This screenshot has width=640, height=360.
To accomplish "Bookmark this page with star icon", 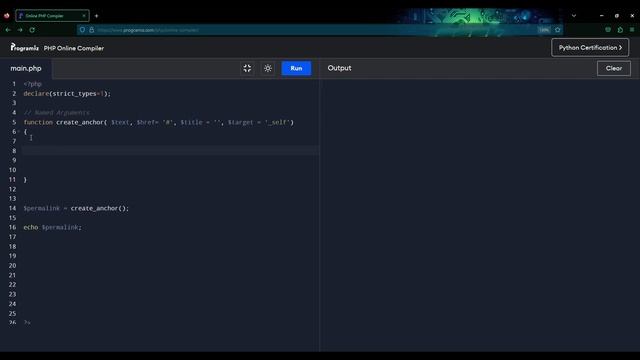I will point(558,30).
